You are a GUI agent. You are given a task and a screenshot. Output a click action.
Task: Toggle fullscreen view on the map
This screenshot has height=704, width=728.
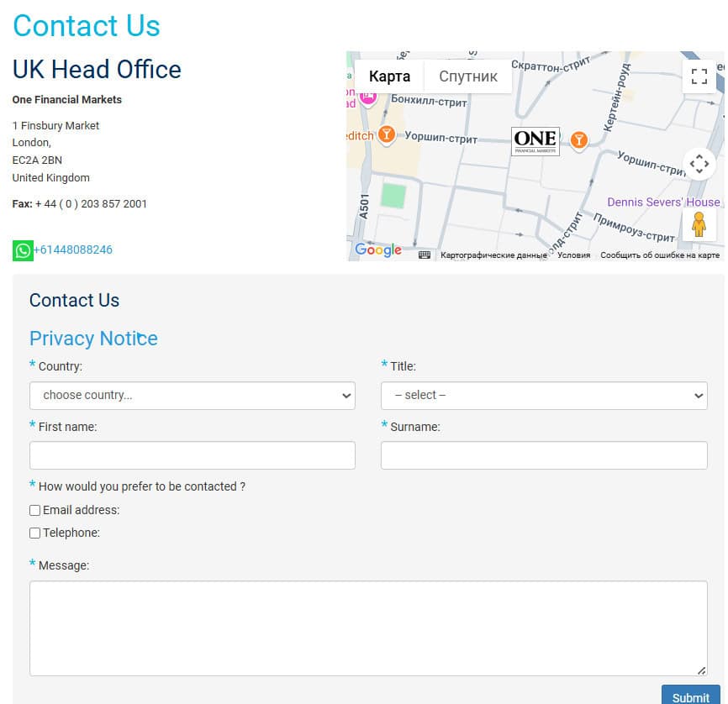pos(699,76)
